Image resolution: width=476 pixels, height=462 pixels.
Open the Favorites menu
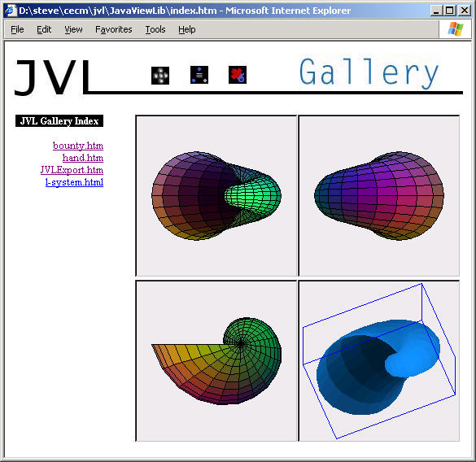coord(114,29)
